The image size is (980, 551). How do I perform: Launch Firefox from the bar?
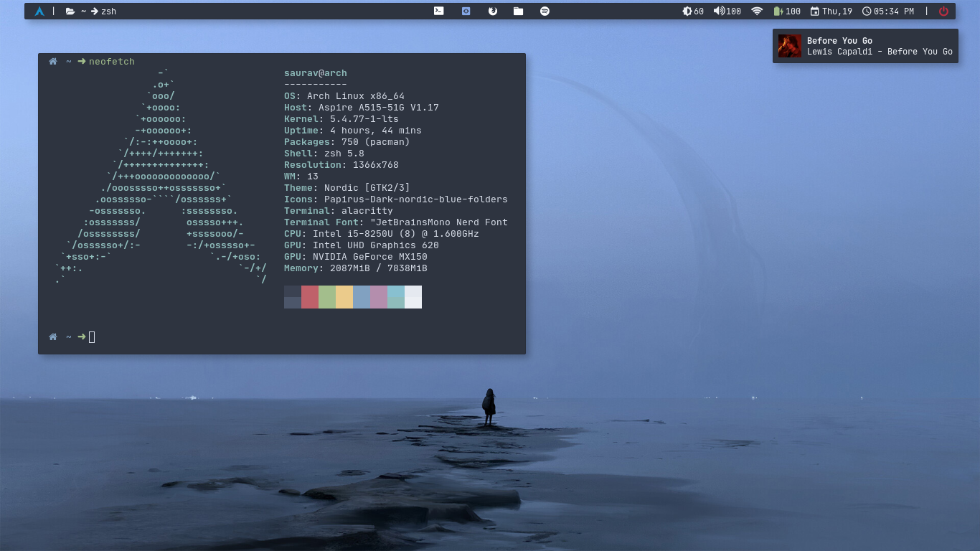coord(493,11)
